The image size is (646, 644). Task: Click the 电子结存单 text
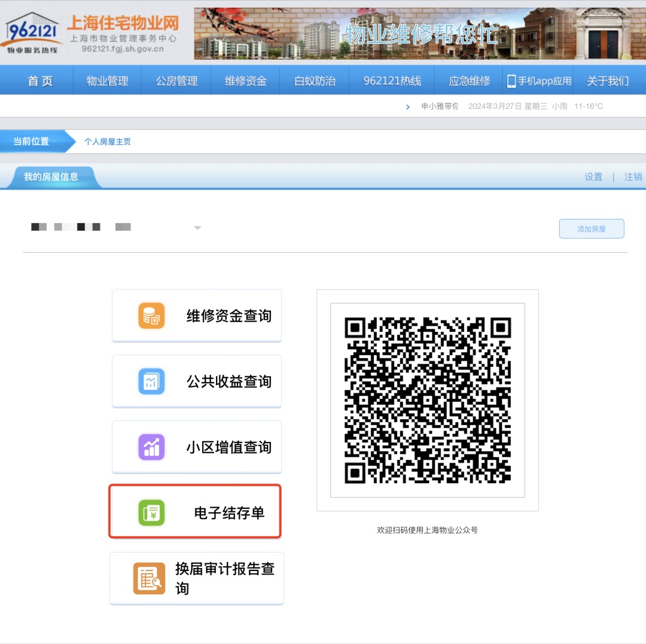[229, 513]
